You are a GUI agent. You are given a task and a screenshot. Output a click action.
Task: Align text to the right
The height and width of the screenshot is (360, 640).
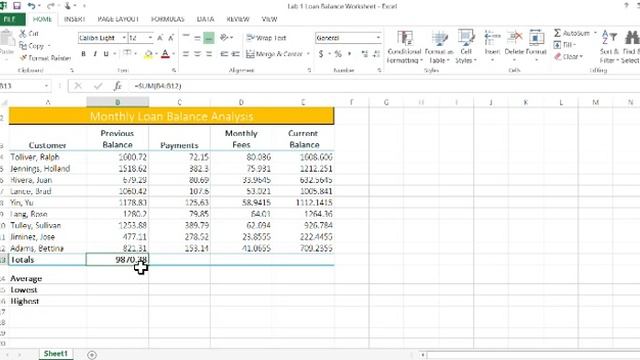pyautogui.click(x=209, y=54)
